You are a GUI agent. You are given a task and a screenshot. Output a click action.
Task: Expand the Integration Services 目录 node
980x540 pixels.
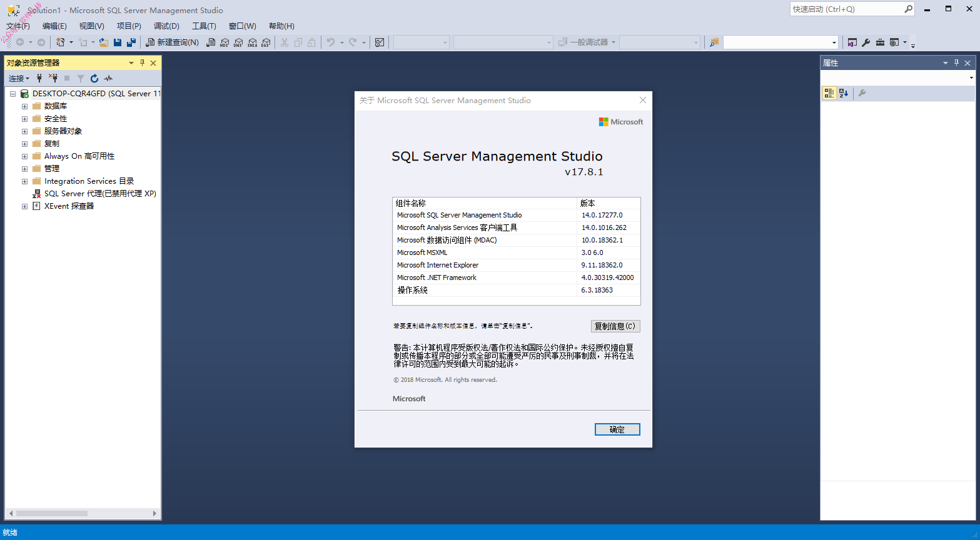(24, 181)
